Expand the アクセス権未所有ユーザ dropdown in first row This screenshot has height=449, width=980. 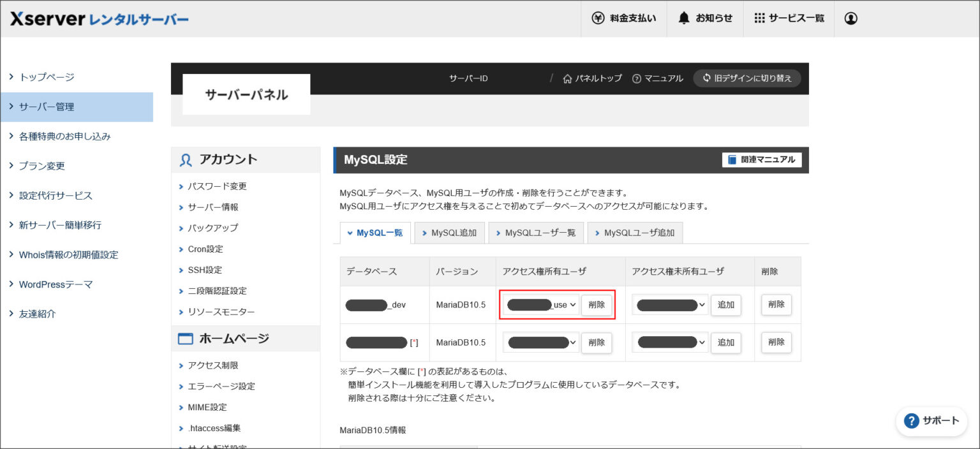click(670, 305)
